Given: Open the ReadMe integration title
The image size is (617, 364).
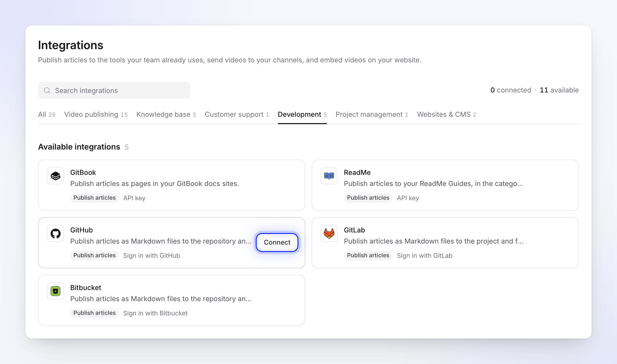Looking at the screenshot, I should point(357,172).
